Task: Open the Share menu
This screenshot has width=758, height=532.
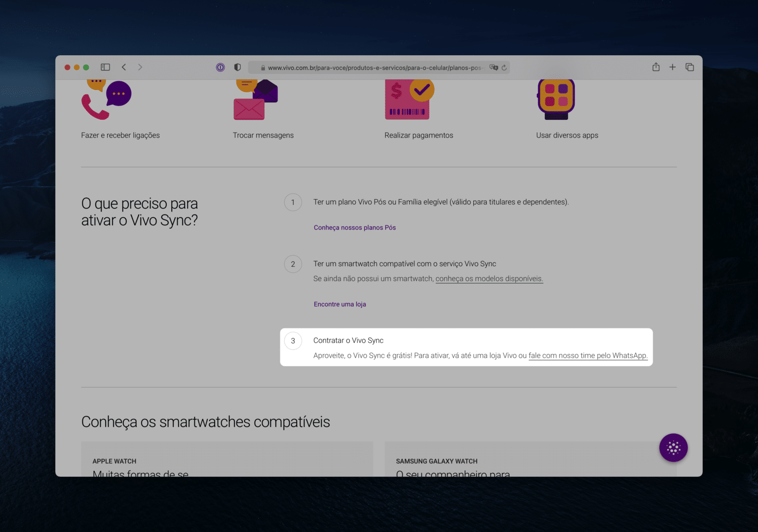Action: coord(656,67)
